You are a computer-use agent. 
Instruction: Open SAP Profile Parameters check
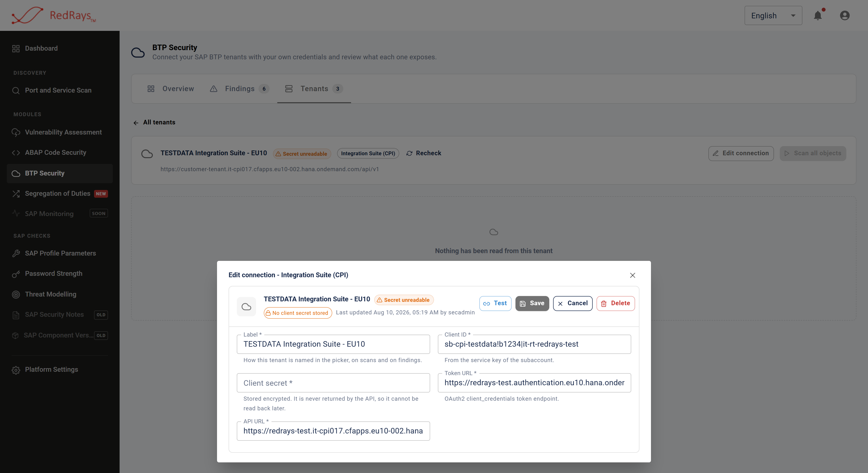coord(60,253)
